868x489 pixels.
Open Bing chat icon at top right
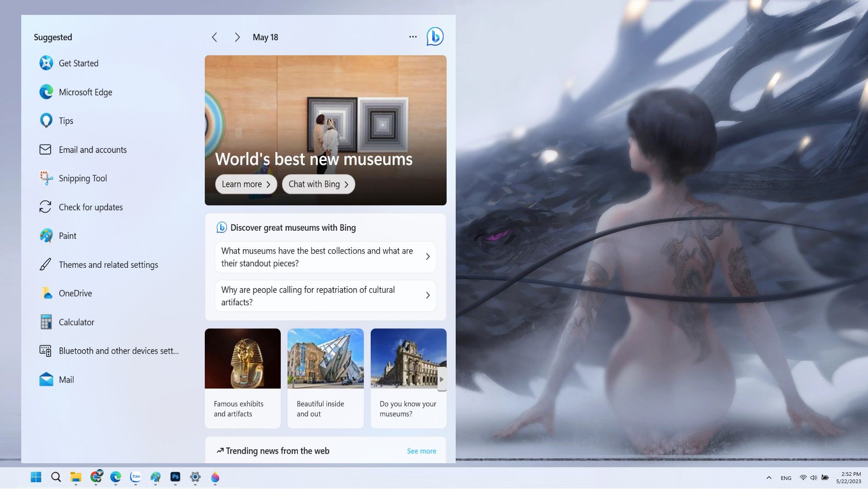(435, 37)
